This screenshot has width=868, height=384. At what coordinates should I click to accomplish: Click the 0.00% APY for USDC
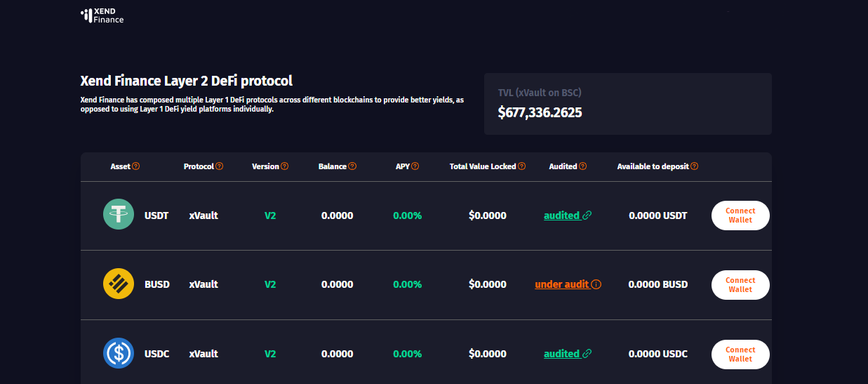pos(408,354)
